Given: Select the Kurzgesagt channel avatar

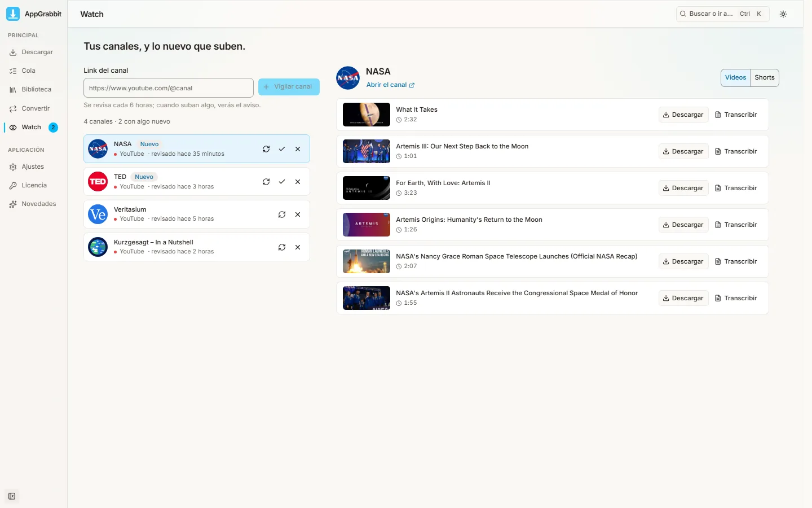Looking at the screenshot, I should click(98, 247).
